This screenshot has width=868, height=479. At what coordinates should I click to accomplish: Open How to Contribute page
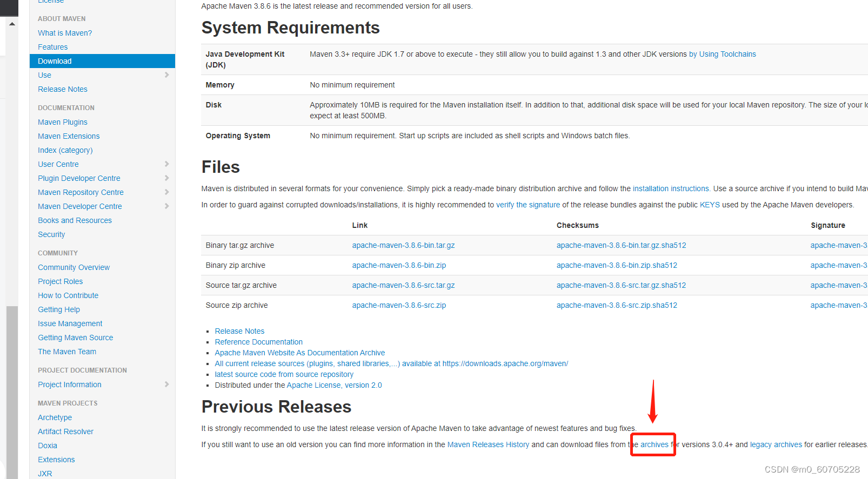tap(68, 295)
